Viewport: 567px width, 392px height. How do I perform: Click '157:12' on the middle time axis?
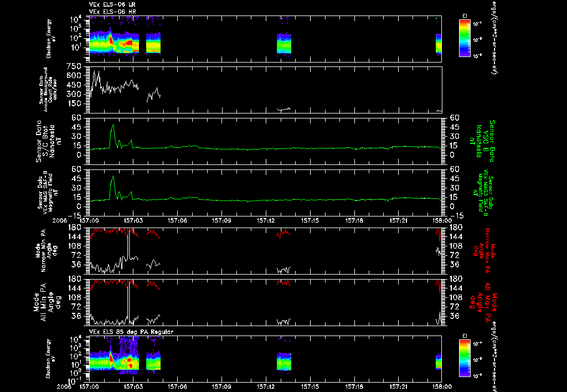[x=266, y=220]
